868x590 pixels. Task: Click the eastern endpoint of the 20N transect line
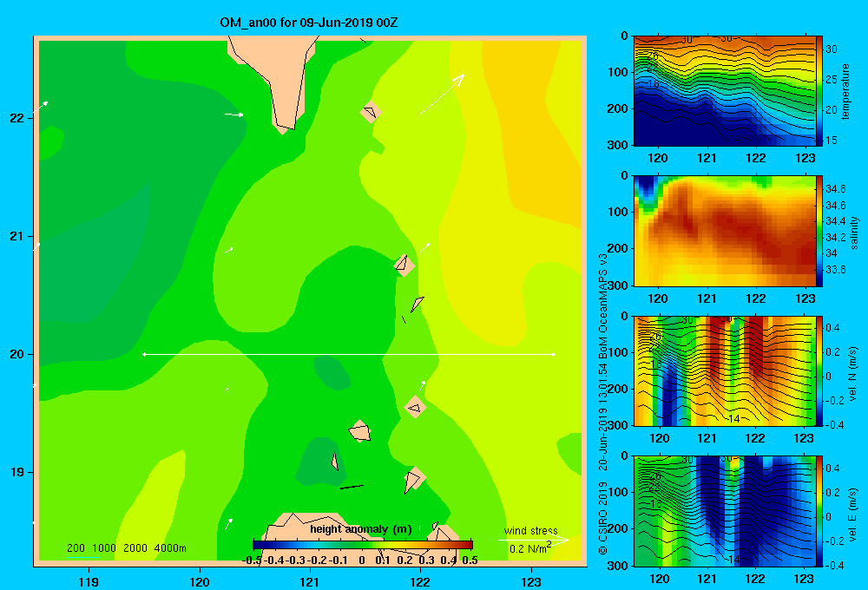click(554, 354)
